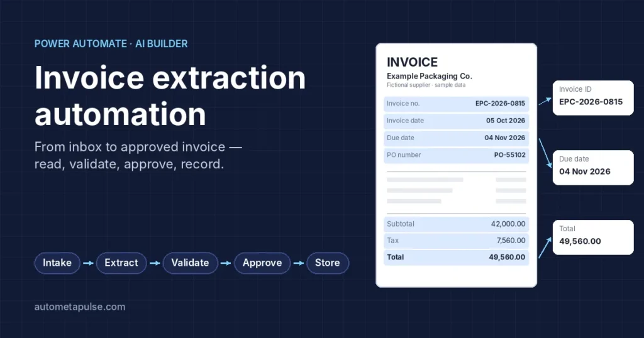
Task: Click the 'Invoice date' row label
Action: (x=405, y=121)
